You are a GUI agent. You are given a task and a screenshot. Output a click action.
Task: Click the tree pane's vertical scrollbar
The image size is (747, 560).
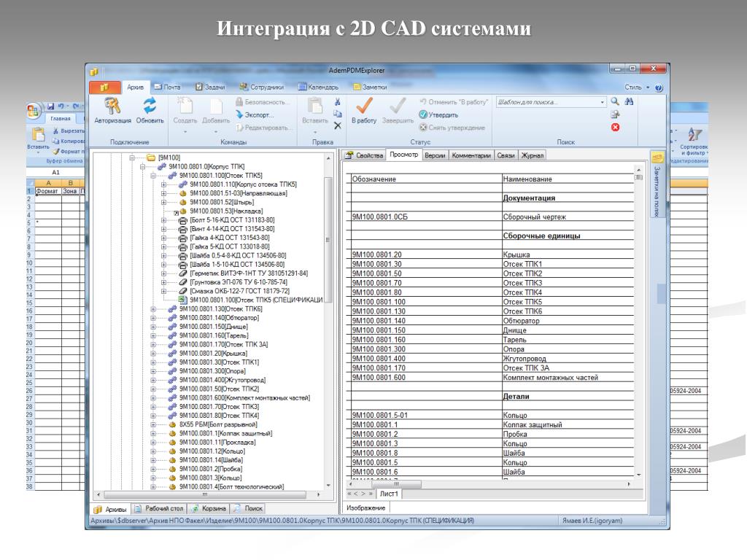(x=328, y=240)
